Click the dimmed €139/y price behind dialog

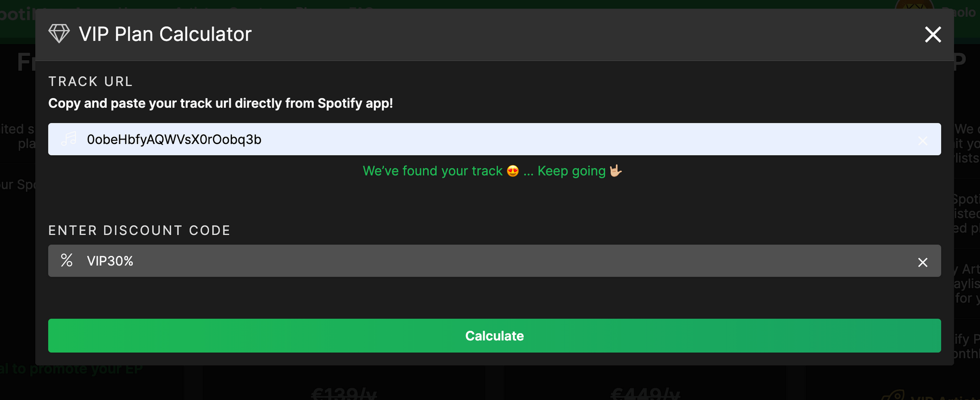click(344, 394)
